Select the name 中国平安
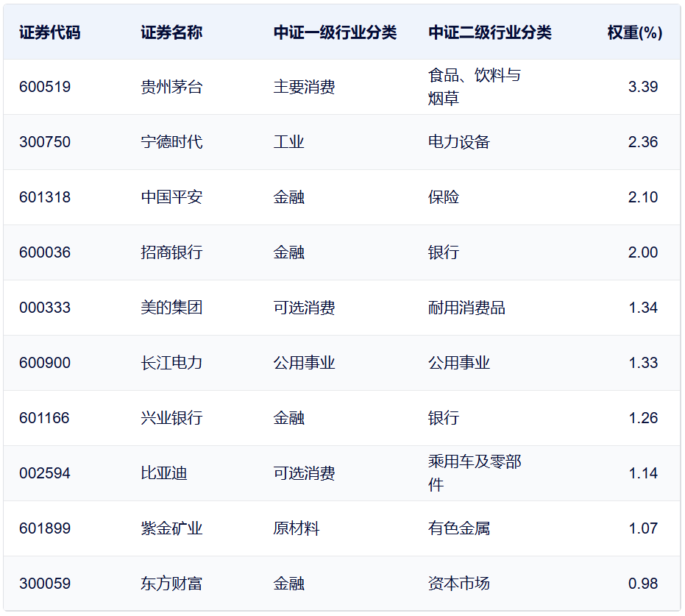Viewport: 685px width, 616px height. click(x=171, y=197)
